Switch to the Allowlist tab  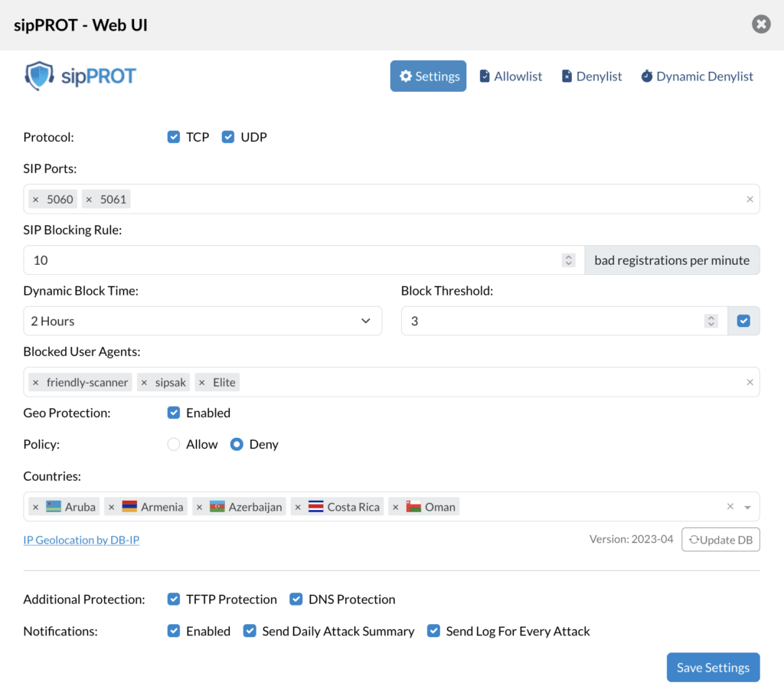[x=511, y=76]
